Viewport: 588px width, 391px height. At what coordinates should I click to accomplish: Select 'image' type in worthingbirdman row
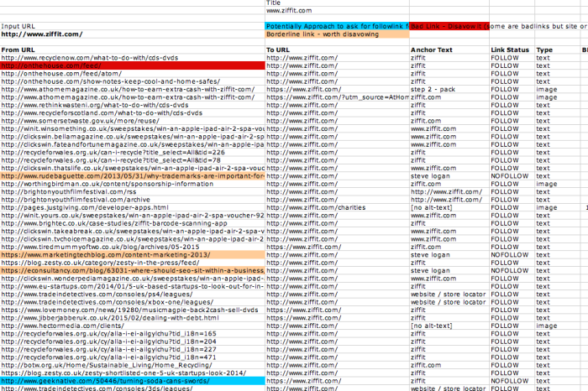[x=557, y=184]
